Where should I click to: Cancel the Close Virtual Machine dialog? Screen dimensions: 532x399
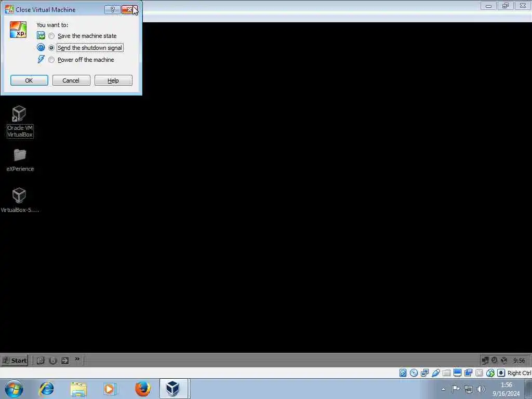(x=71, y=81)
